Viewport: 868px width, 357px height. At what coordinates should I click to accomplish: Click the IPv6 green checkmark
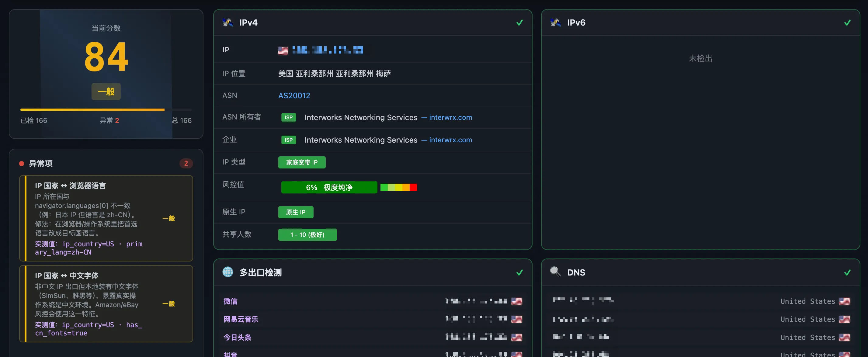point(847,23)
